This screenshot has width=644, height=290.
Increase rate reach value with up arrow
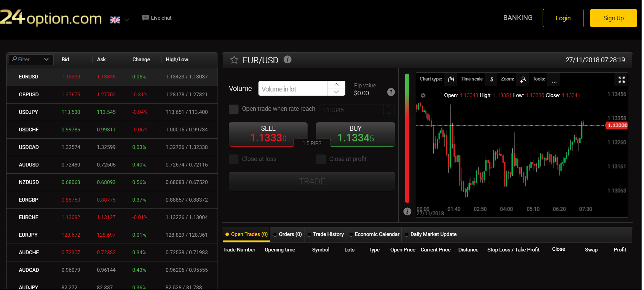click(389, 107)
